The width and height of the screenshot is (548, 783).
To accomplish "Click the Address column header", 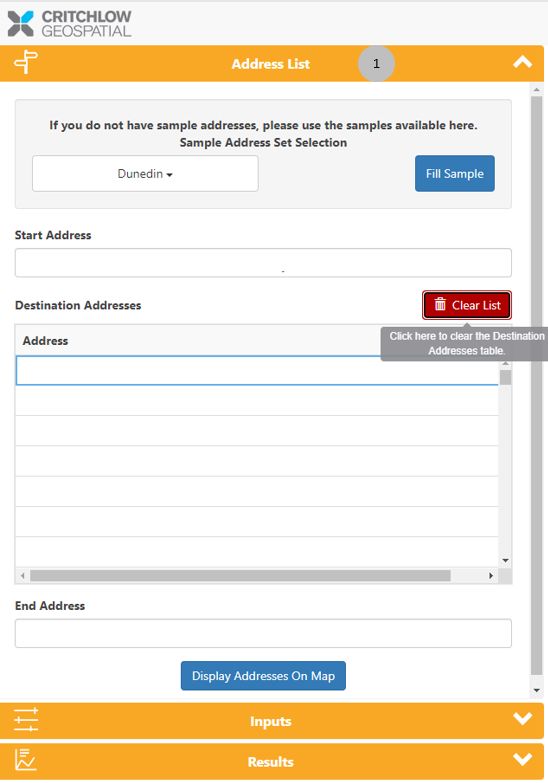I will click(45, 341).
